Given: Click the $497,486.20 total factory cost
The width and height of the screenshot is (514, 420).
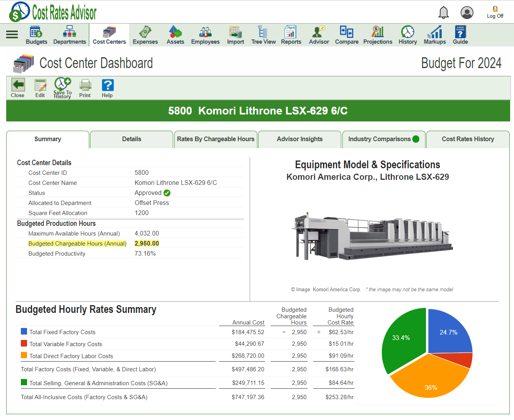Looking at the screenshot, I should [x=248, y=369].
